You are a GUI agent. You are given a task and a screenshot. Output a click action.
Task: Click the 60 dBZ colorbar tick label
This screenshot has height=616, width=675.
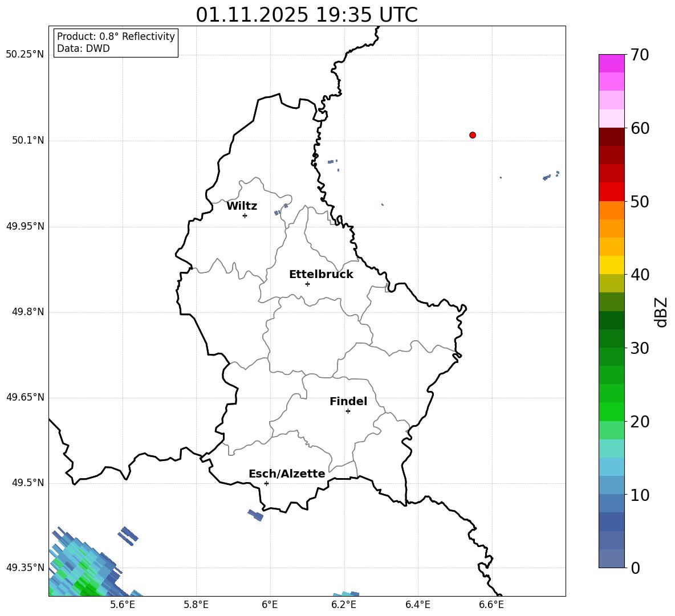[640, 128]
